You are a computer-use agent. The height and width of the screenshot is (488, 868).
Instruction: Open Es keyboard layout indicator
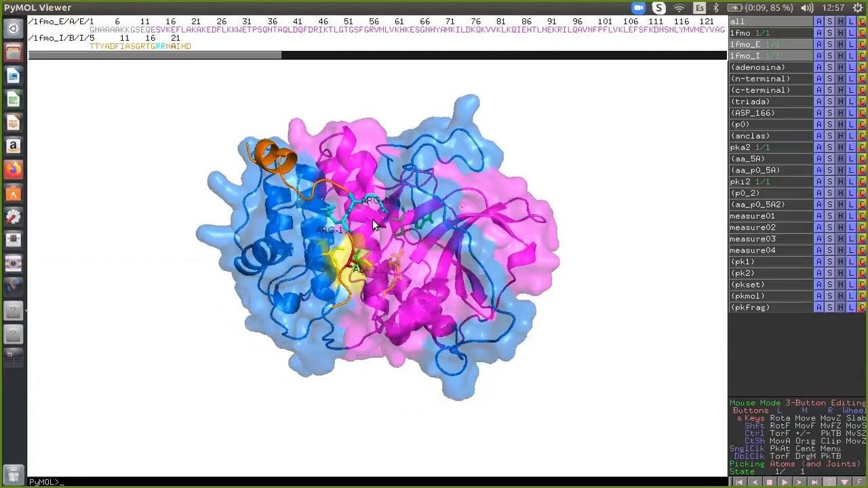(699, 7)
